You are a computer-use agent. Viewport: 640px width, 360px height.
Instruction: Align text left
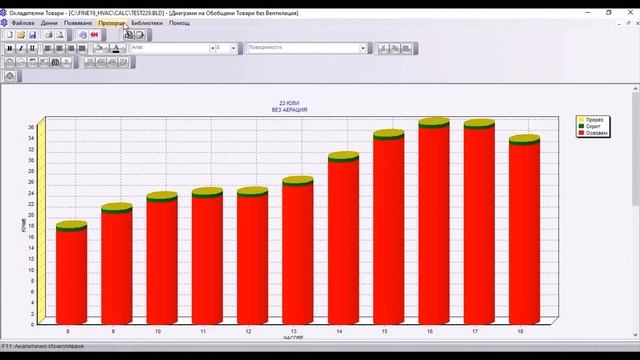click(x=48, y=49)
